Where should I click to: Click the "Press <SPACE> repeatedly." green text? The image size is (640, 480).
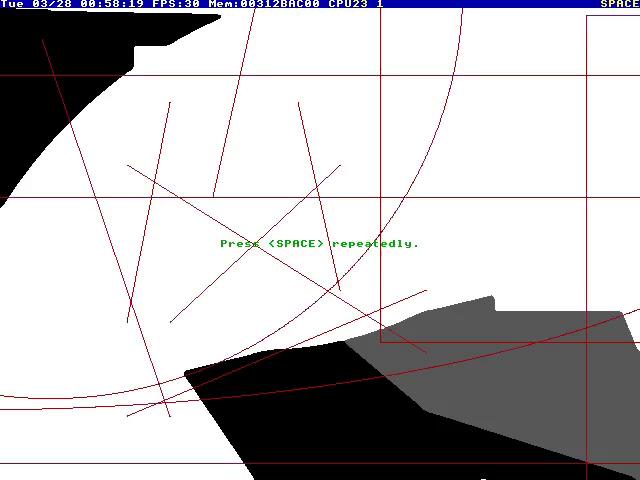coord(319,243)
